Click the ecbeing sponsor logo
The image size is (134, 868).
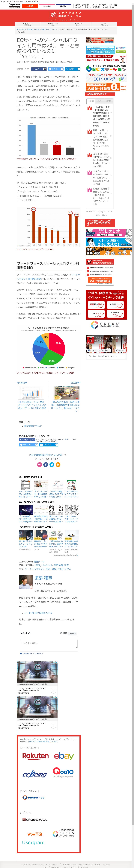click(35, 774)
